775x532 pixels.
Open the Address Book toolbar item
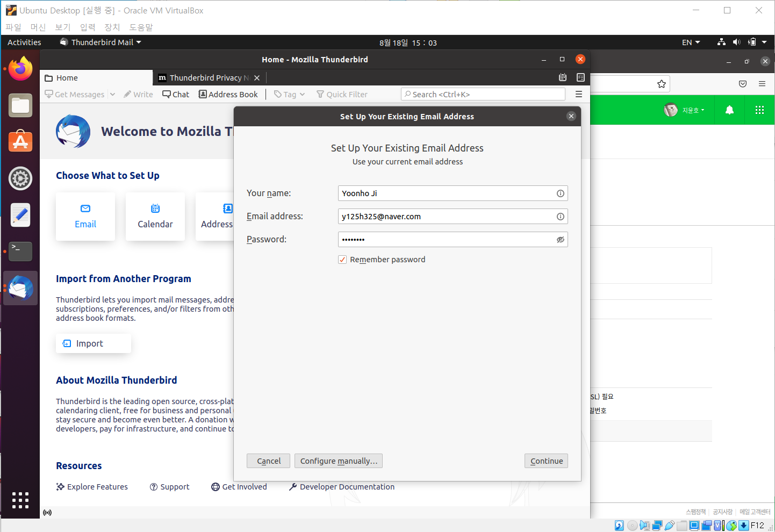point(228,94)
